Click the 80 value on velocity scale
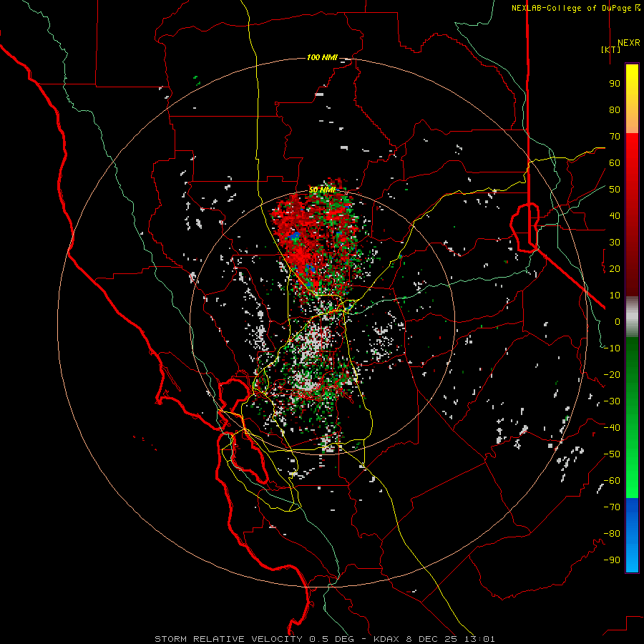644x644 pixels. (615, 109)
